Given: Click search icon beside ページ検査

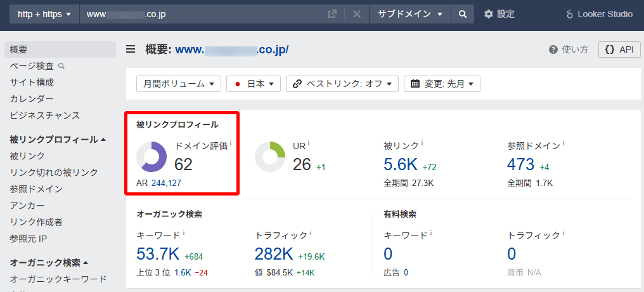Looking at the screenshot, I should 62,66.
